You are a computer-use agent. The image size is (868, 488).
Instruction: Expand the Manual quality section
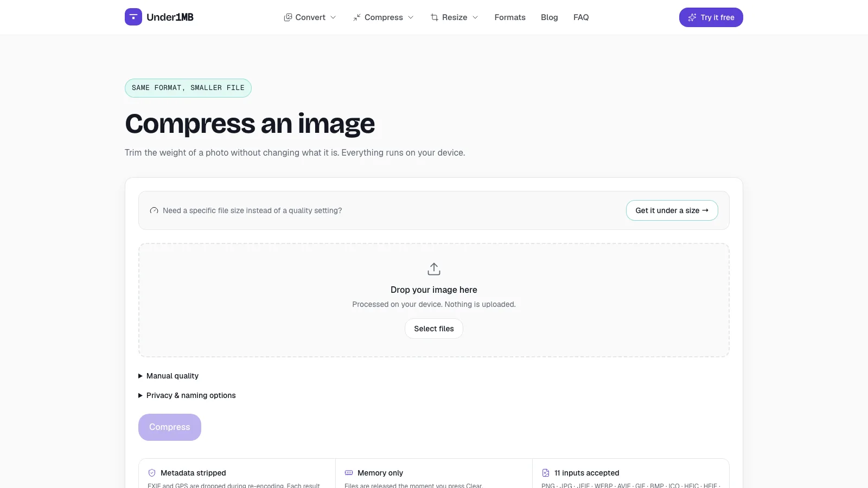(x=169, y=376)
